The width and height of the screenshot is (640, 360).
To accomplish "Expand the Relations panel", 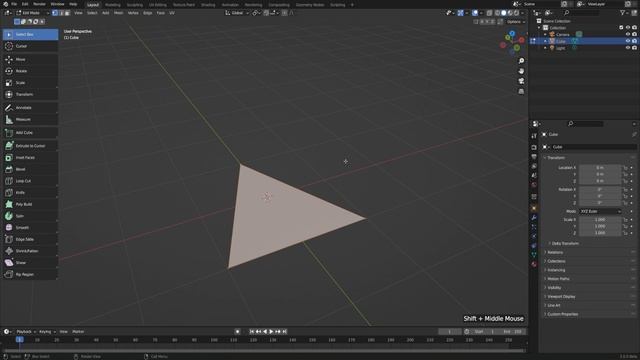I will coord(555,253).
